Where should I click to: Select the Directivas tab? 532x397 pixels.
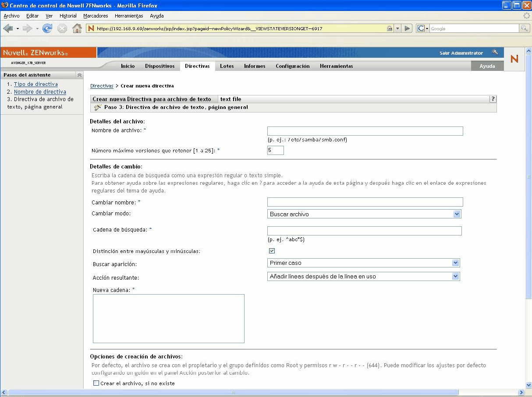coord(197,66)
